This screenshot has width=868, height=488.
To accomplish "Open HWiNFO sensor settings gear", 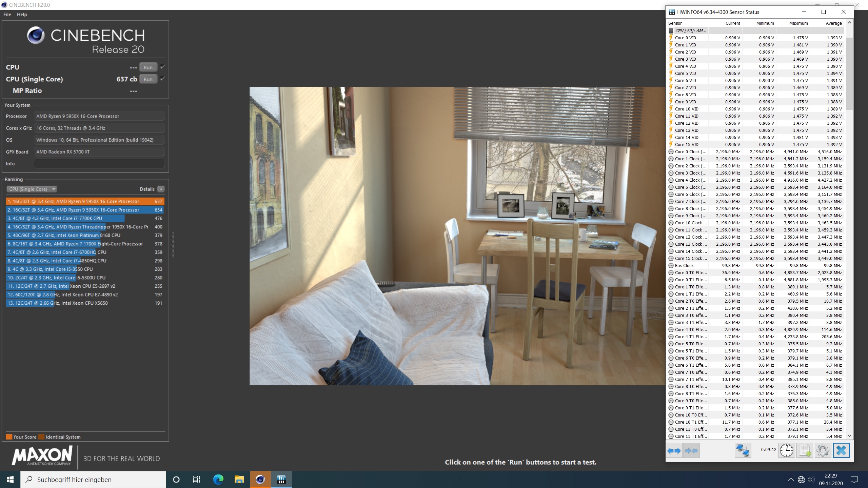I will click(823, 451).
